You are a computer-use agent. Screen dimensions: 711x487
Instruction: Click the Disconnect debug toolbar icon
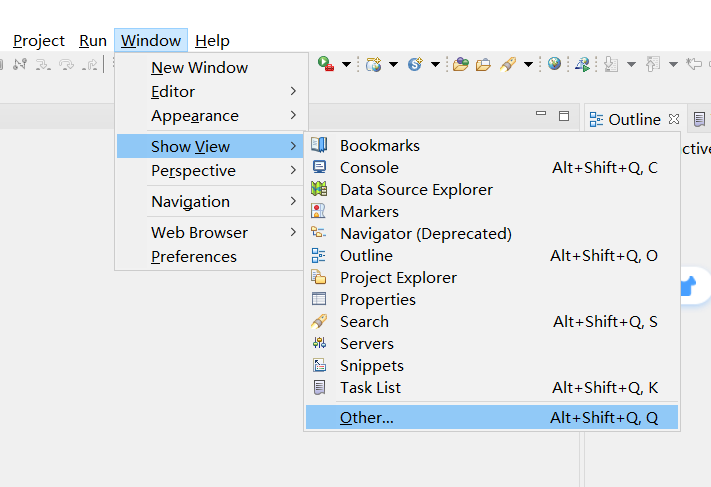[x=19, y=64]
